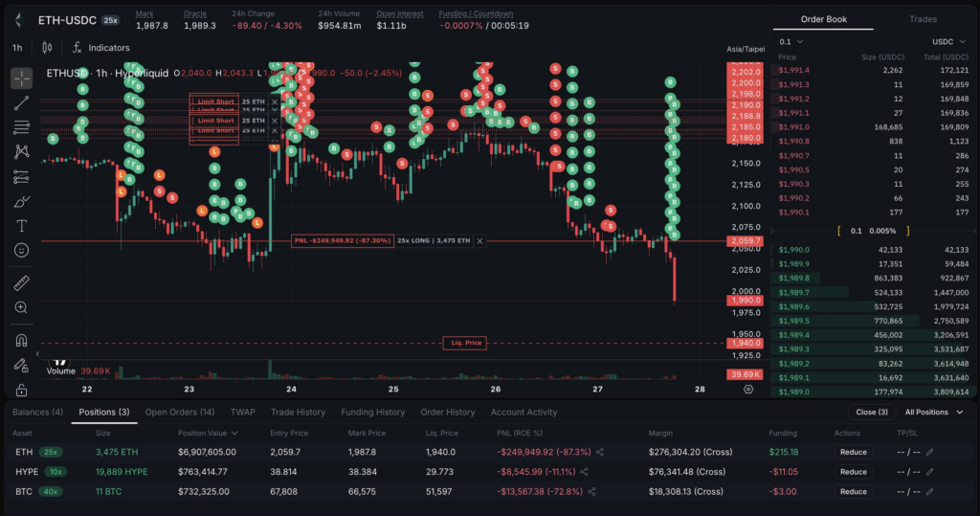
Task: Toggle lock all drawings padlock
Action: pyautogui.click(x=21, y=390)
